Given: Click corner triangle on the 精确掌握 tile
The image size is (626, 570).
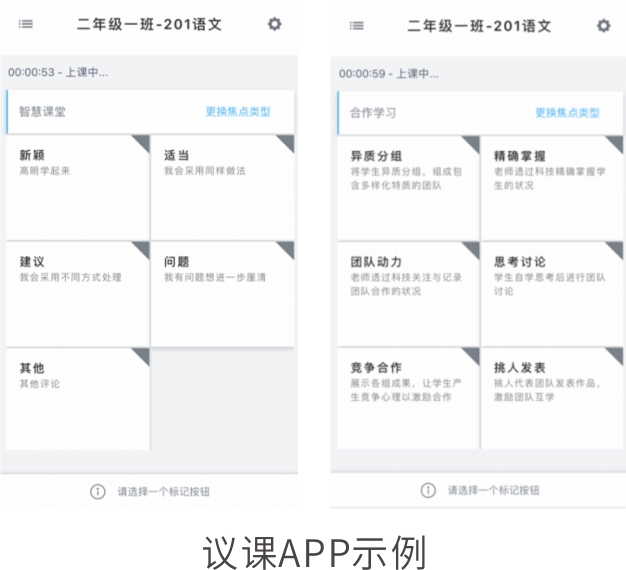Looking at the screenshot, I should (x=614, y=144).
